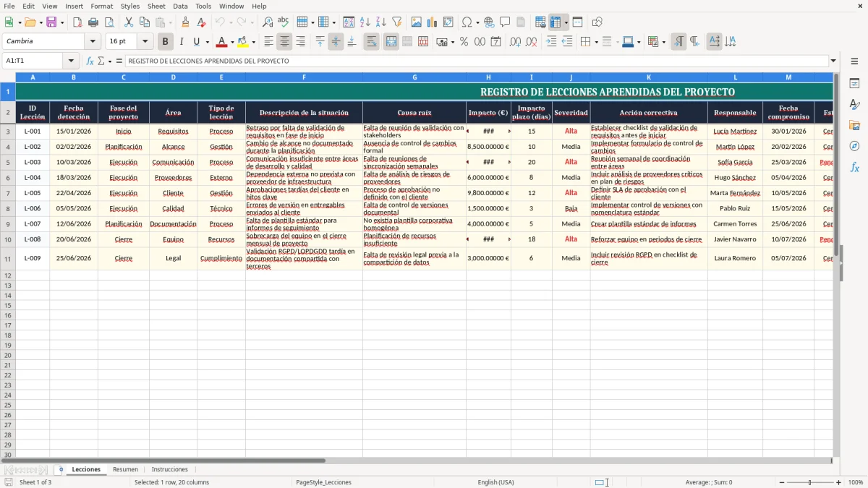Image resolution: width=868 pixels, height=488 pixels.
Task: Click the Save document icon
Action: pyautogui.click(x=51, y=22)
